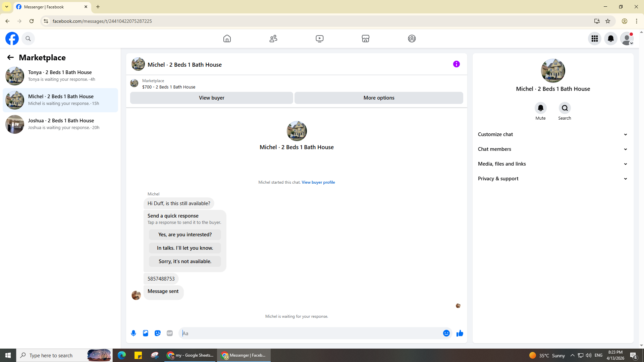Expand the Chat members section
Viewport: 644px width, 362px height.
(x=553, y=149)
